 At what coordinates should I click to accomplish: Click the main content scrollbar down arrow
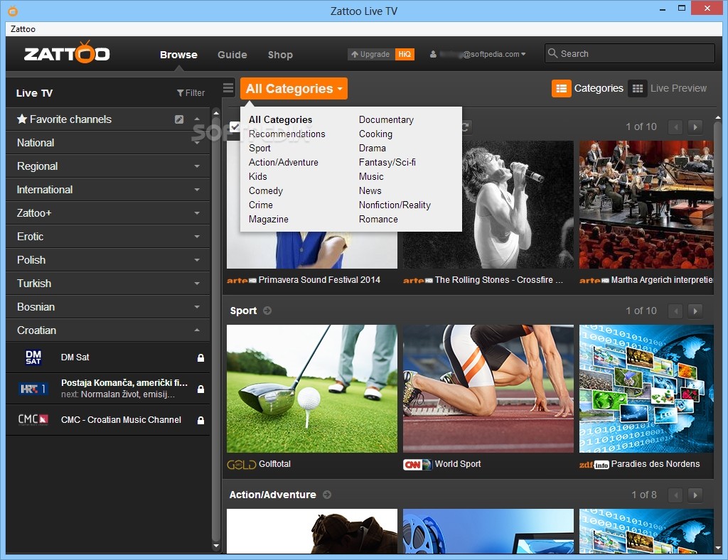pos(718,549)
